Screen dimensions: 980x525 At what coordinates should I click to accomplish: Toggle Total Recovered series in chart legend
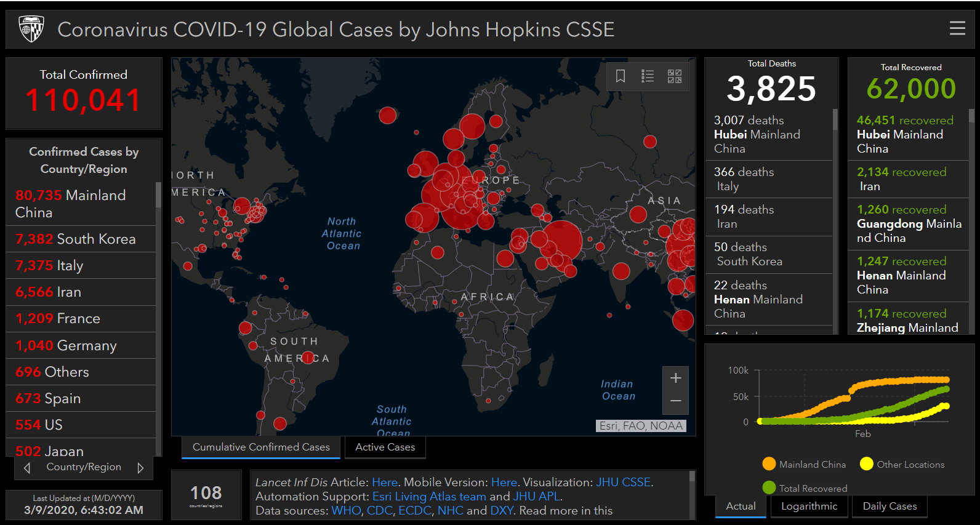[805, 488]
